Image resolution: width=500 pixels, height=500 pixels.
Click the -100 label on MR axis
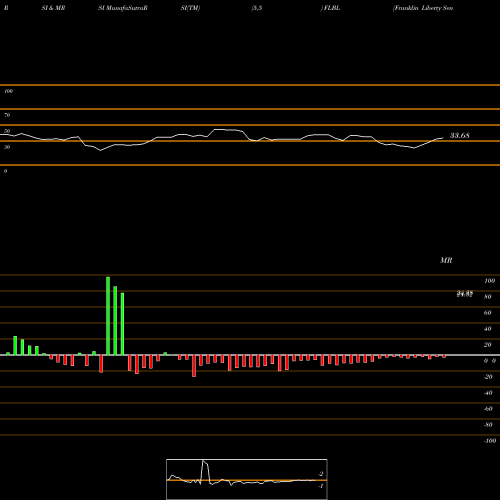click(x=490, y=441)
